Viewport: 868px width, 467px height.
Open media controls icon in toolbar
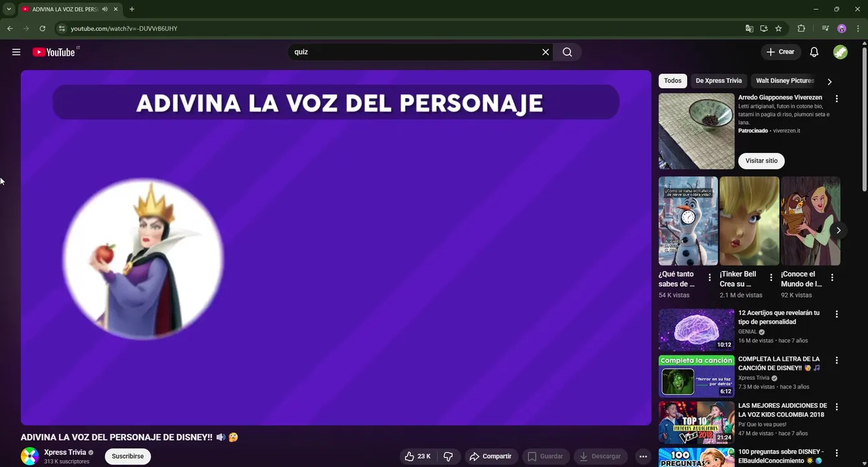tap(825, 29)
